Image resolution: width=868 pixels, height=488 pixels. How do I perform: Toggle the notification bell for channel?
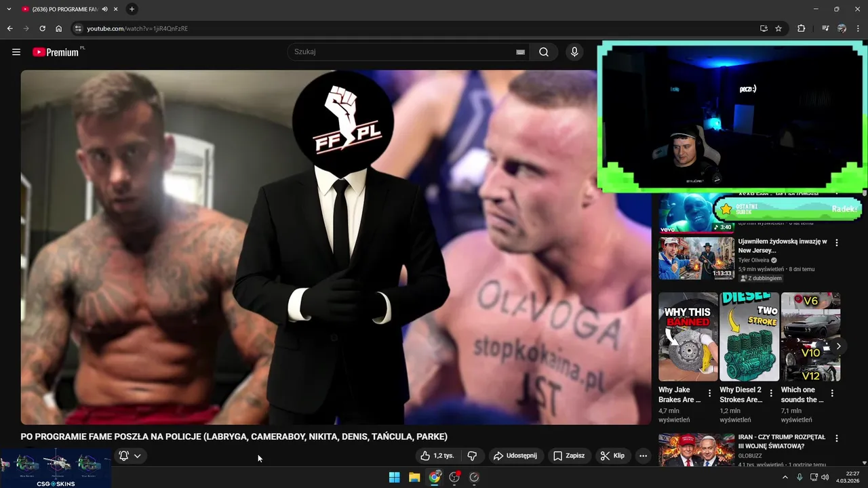[124, 456]
